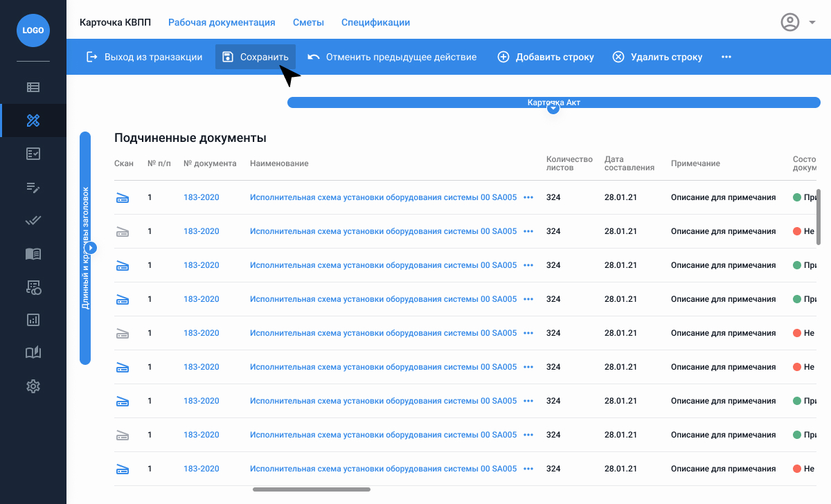
Task: Click the user profile avatar icon
Action: (790, 22)
